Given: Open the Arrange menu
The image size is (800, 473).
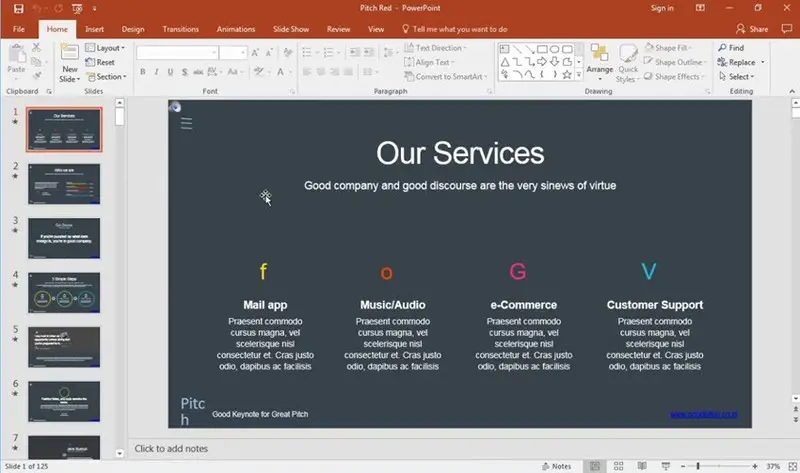Looking at the screenshot, I should (x=599, y=62).
